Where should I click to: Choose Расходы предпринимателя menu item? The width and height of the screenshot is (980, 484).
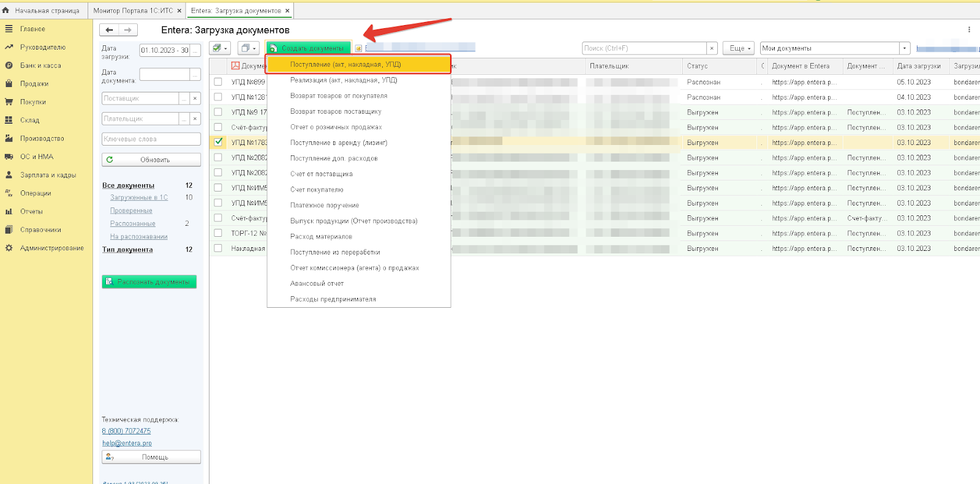point(359,299)
